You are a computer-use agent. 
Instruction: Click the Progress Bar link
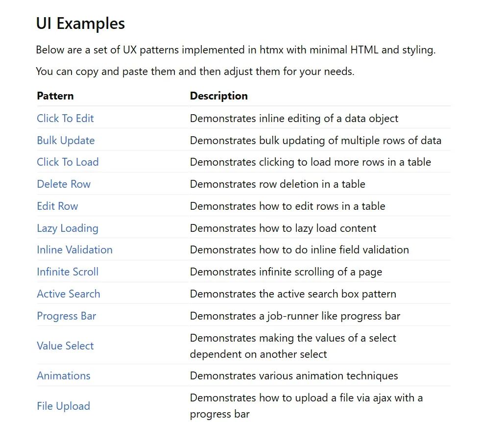coord(67,316)
